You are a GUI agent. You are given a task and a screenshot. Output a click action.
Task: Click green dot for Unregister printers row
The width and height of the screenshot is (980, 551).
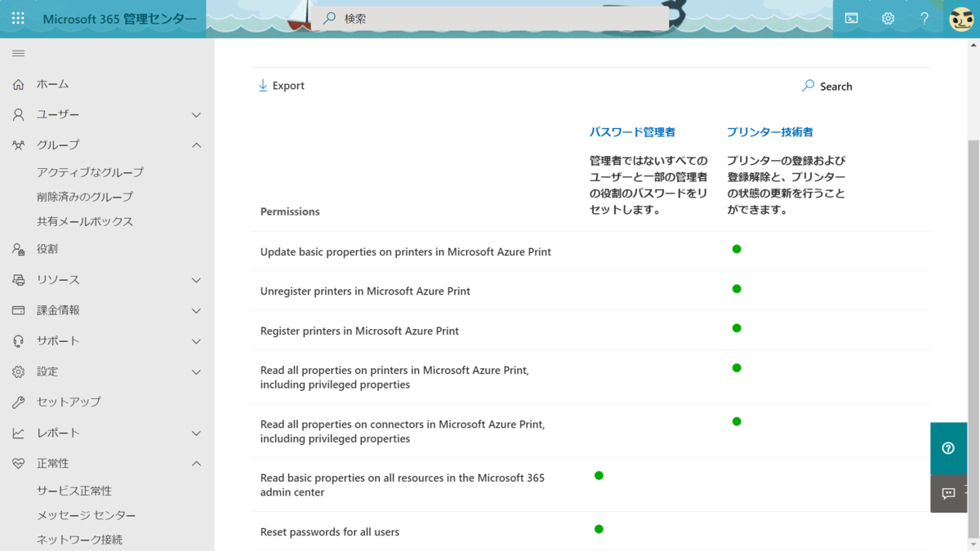pyautogui.click(x=737, y=289)
